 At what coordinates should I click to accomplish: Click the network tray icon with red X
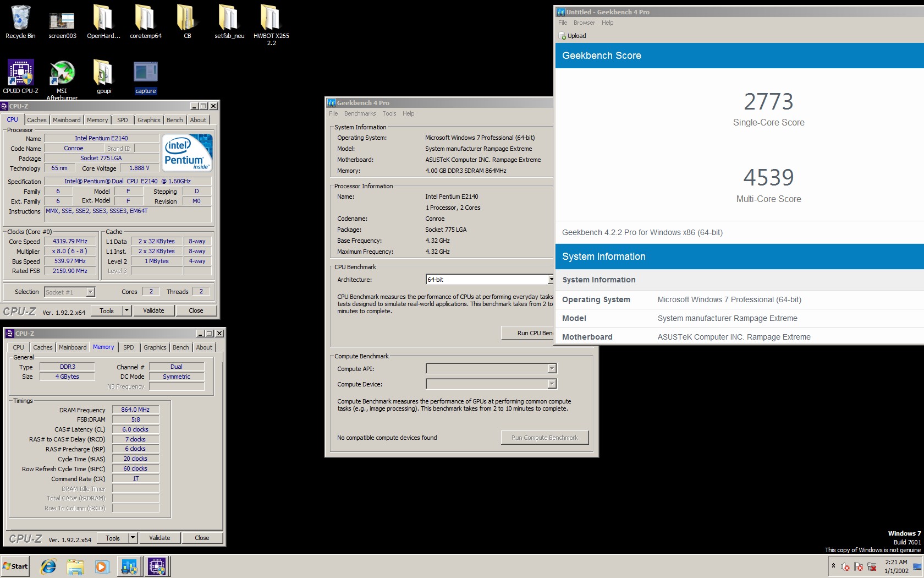(x=872, y=566)
